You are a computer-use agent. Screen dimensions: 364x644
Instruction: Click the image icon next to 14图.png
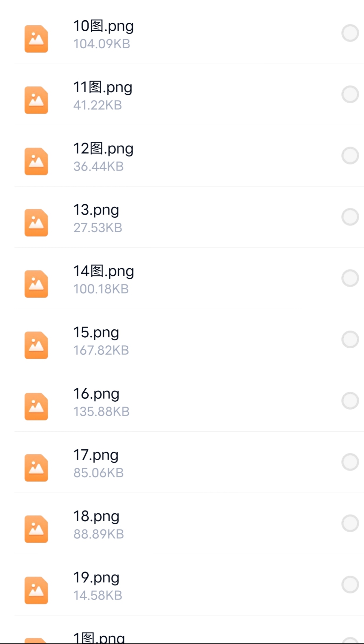tap(36, 284)
